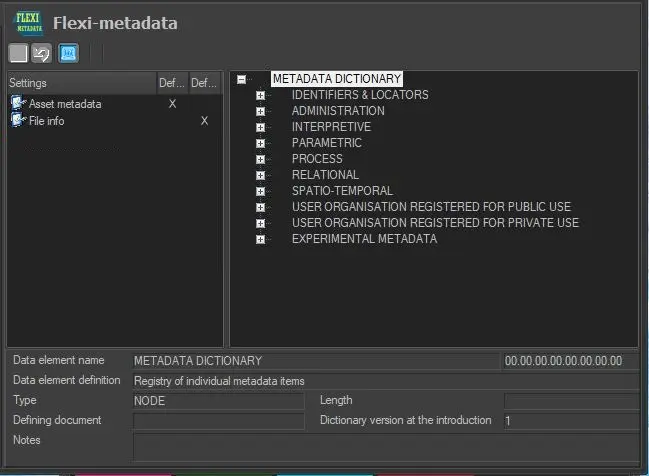This screenshot has width=649, height=476.
Task: Collapse the METADATA DICTIONARY root node
Action: (x=242, y=79)
